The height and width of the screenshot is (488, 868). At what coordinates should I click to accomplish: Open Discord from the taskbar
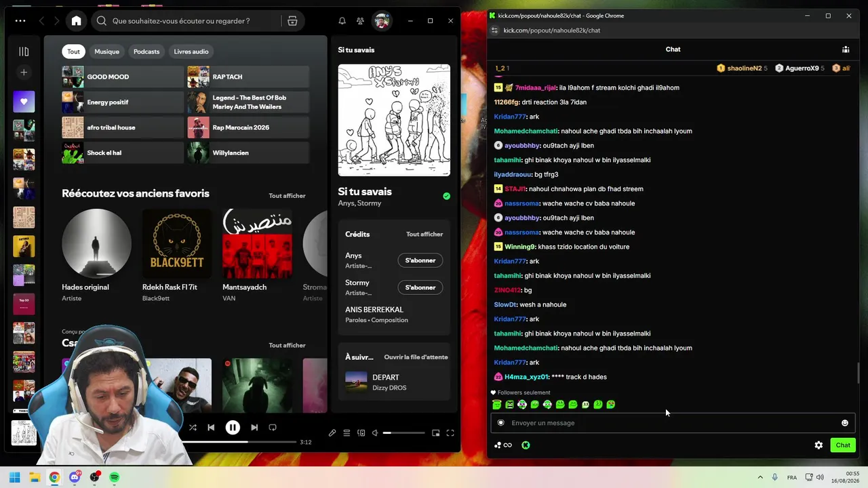75,477
